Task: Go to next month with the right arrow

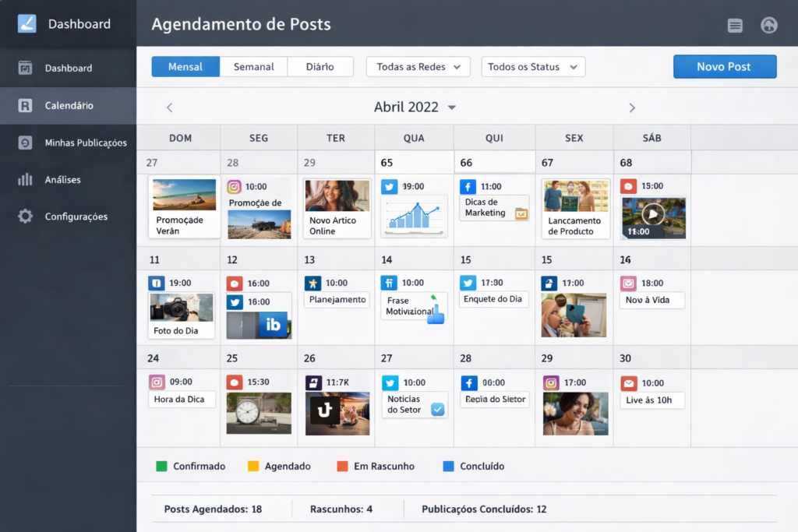Action: (631, 107)
